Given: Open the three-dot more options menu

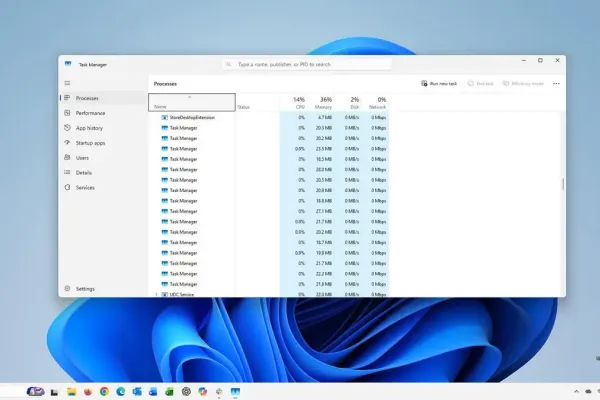Looking at the screenshot, I should [556, 83].
